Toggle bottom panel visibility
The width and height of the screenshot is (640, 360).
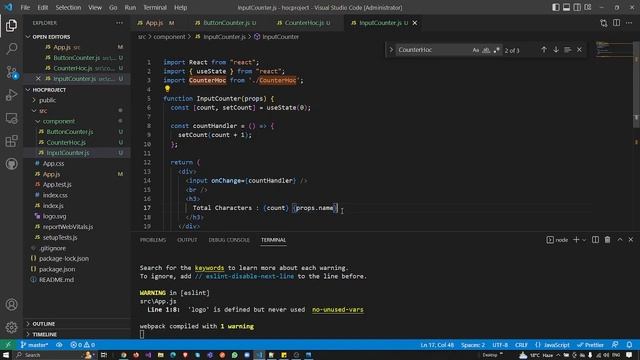click(566, 7)
